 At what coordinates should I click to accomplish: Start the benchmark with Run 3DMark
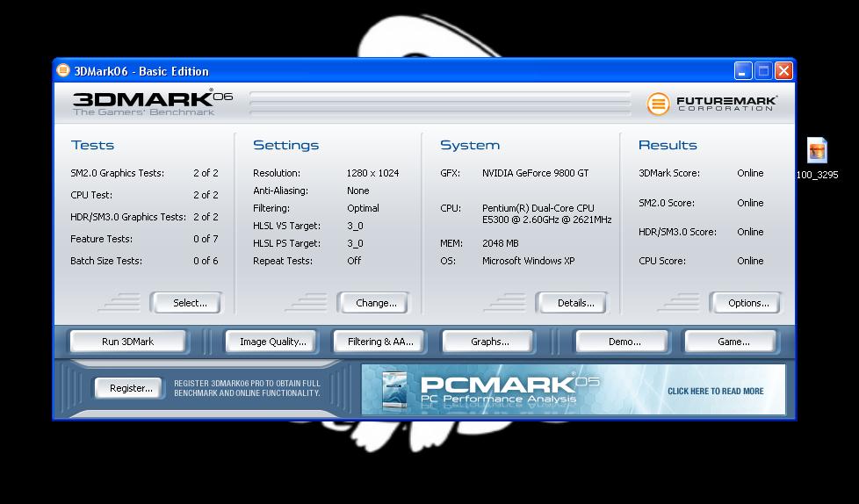127,342
